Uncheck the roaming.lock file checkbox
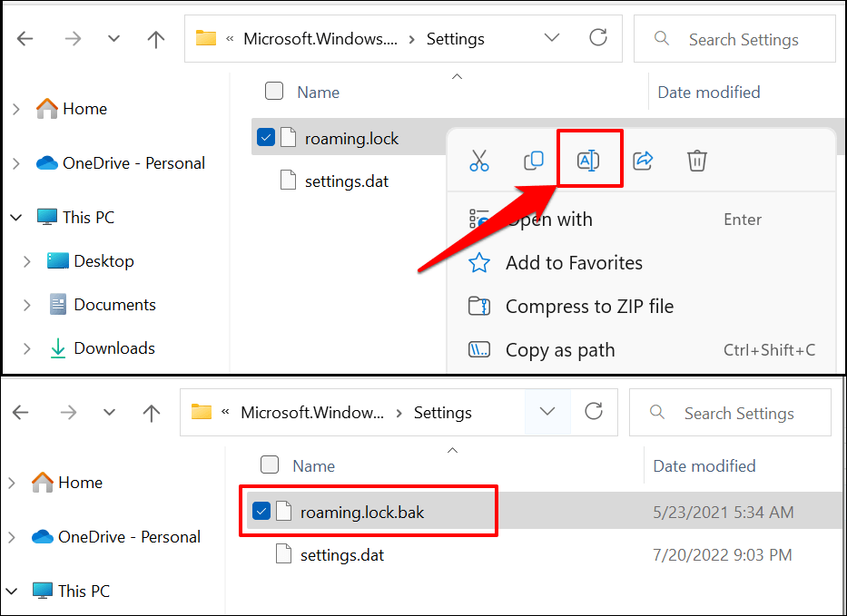The width and height of the screenshot is (847, 616). (x=266, y=138)
